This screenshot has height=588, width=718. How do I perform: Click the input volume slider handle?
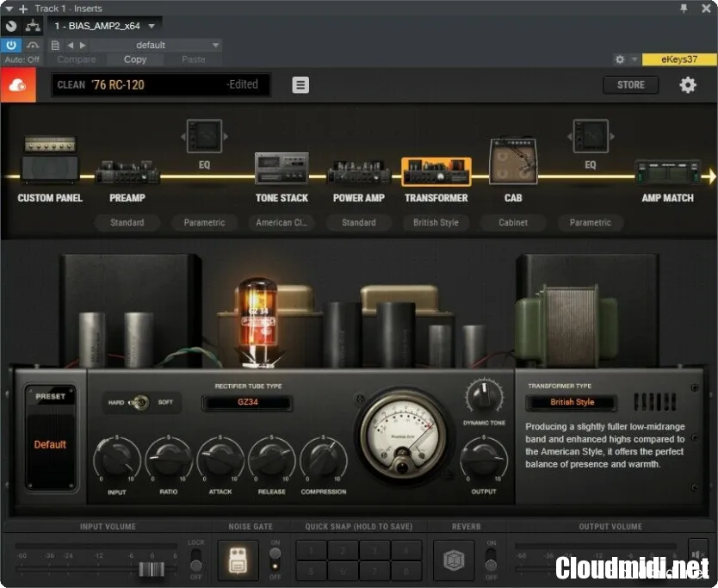pyautogui.click(x=152, y=569)
